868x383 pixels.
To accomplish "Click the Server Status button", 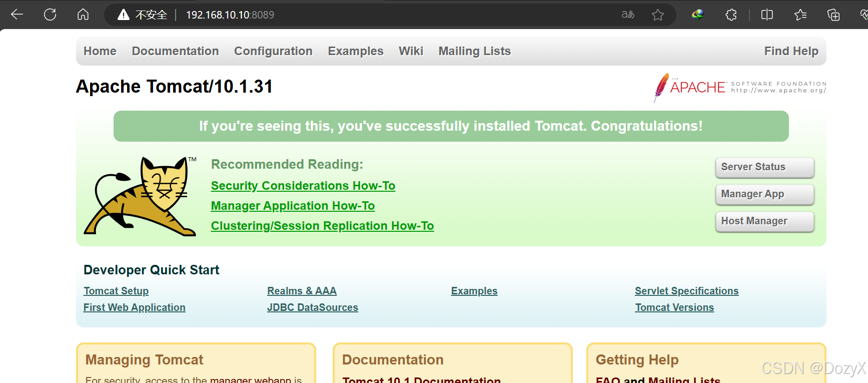I will [x=765, y=167].
